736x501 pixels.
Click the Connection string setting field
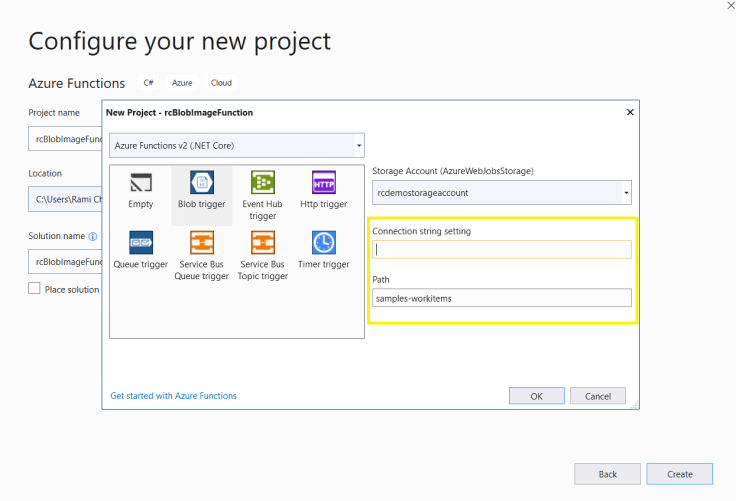coord(501,250)
